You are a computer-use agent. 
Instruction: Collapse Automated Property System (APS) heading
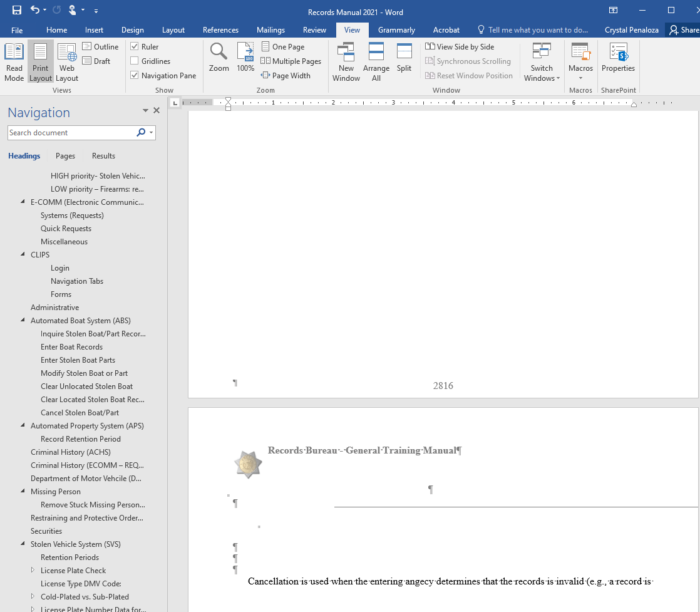pos(23,425)
